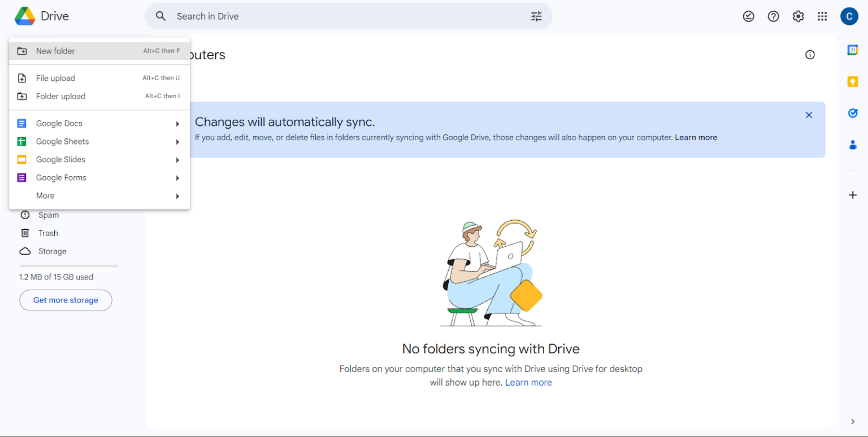
Task: Select Google Forms menu entry
Action: 99,177
